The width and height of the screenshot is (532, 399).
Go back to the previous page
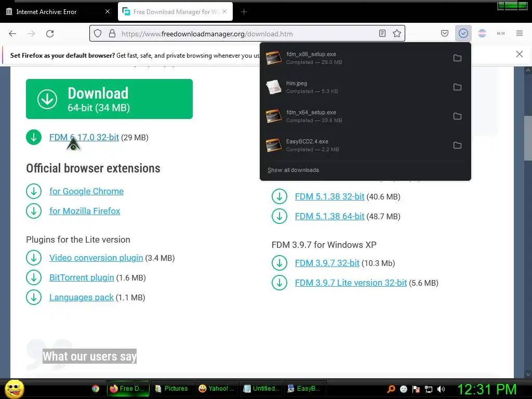click(x=12, y=34)
